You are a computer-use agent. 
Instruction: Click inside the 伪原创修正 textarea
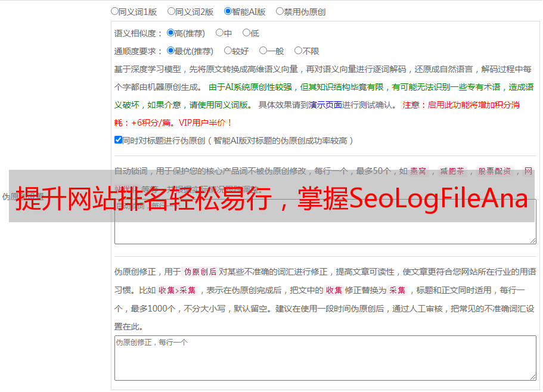(325, 358)
